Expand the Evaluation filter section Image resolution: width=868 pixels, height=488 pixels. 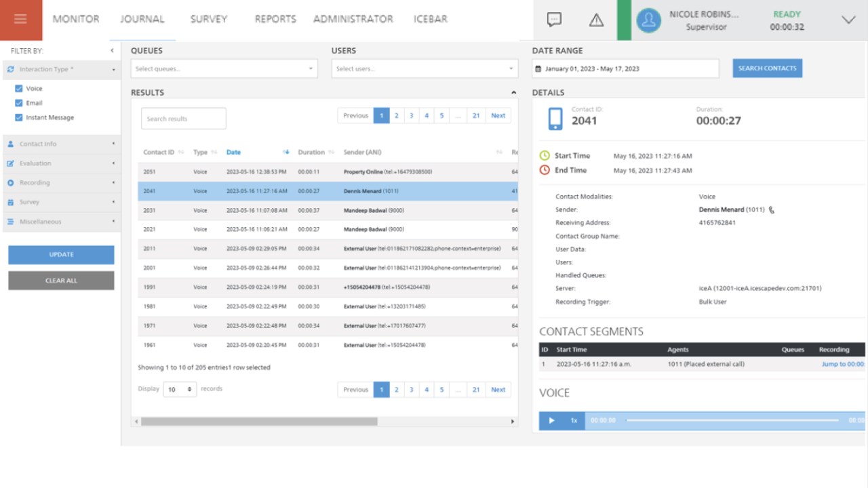tap(113, 163)
